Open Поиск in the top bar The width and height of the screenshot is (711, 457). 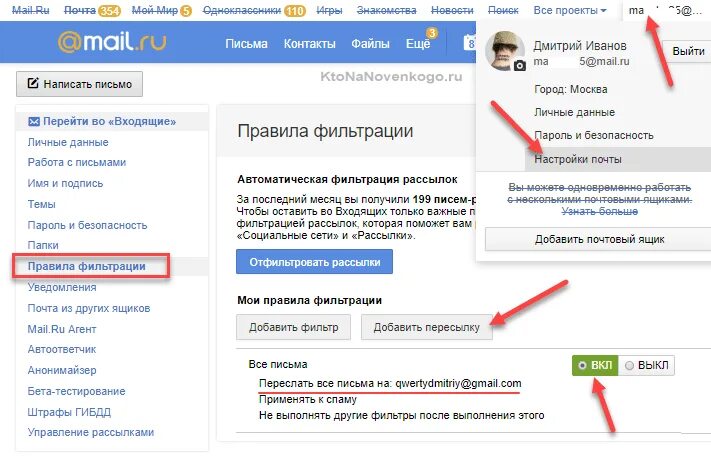tap(503, 10)
